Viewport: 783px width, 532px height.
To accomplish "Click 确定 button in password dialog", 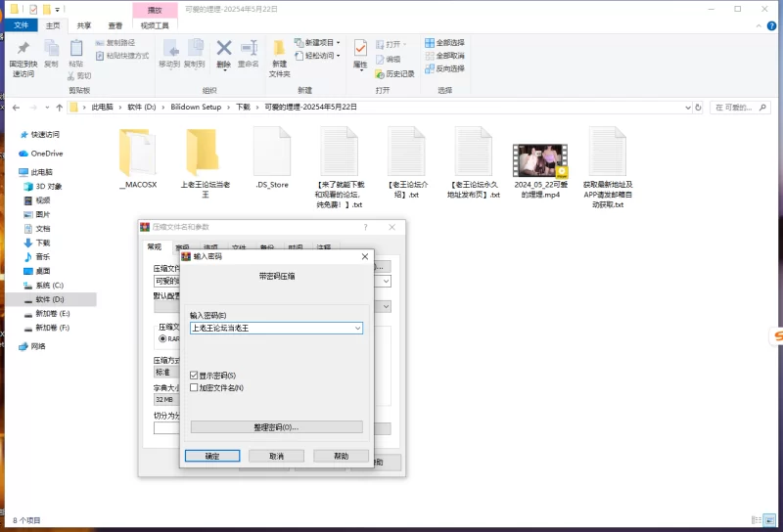I will [212, 456].
